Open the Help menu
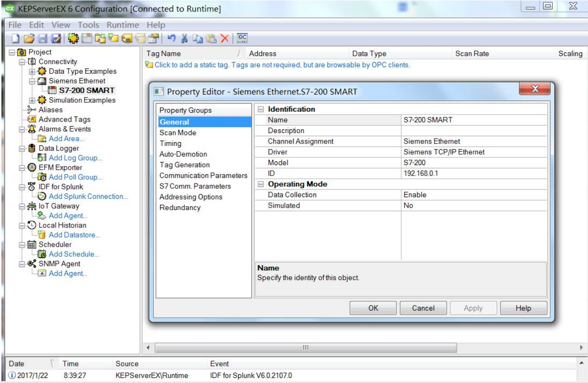 point(156,25)
